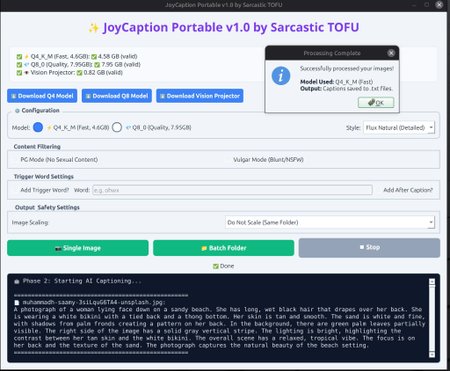Click the 'Q4_K_M (Fast, 4.6GB): 4.58 GB (valid)' status line

point(77,56)
